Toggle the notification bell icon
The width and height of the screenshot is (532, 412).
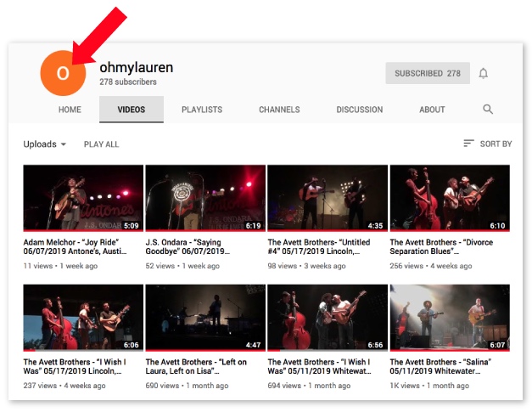(x=483, y=73)
